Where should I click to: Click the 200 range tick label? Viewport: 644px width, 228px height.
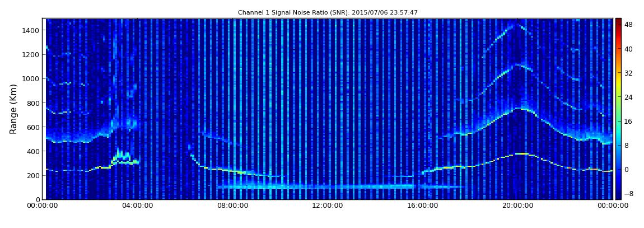coord(33,176)
